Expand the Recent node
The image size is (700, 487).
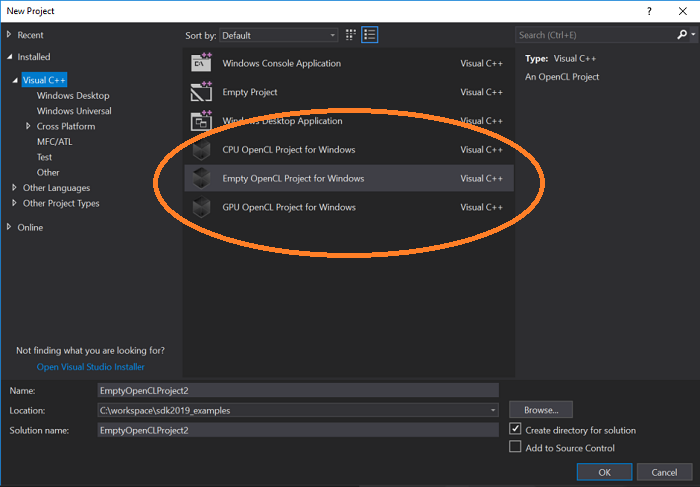click(x=9, y=34)
